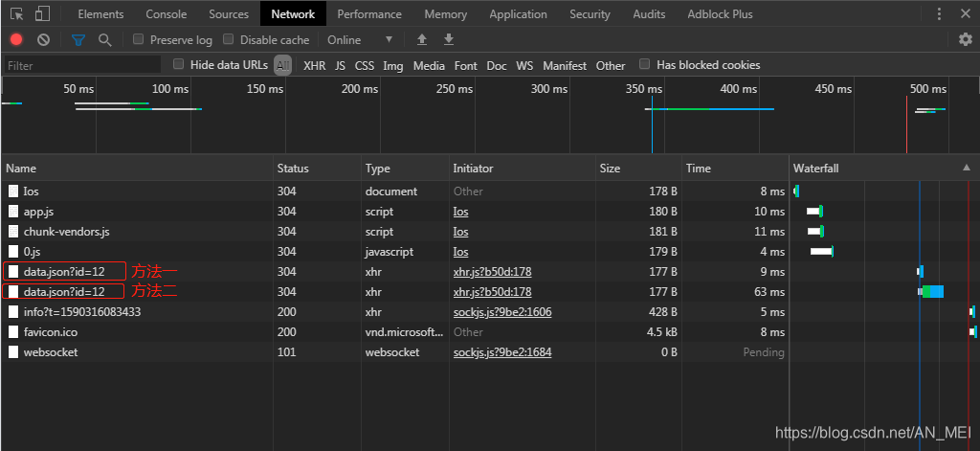Open Ios initiator link of 0.js row
This screenshot has width=980, height=451.
coord(460,252)
